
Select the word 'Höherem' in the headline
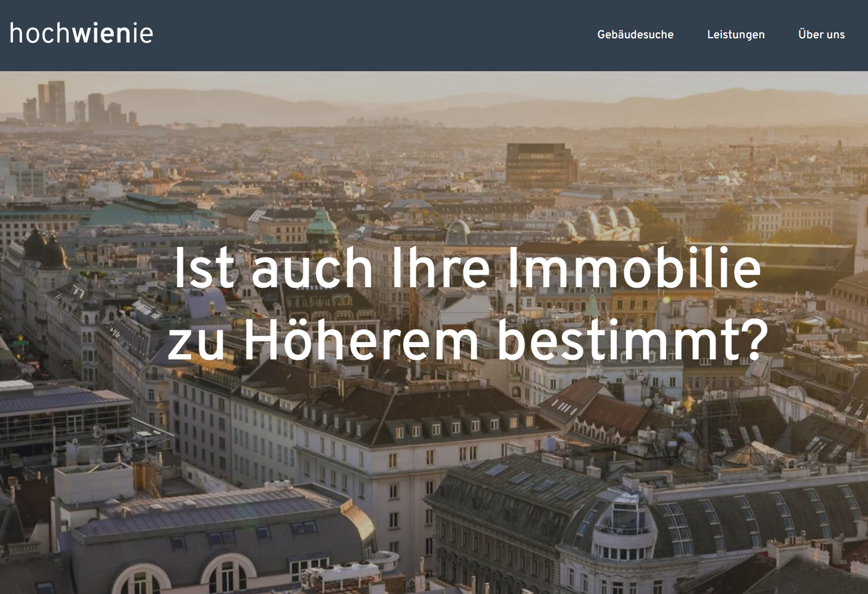361,341
